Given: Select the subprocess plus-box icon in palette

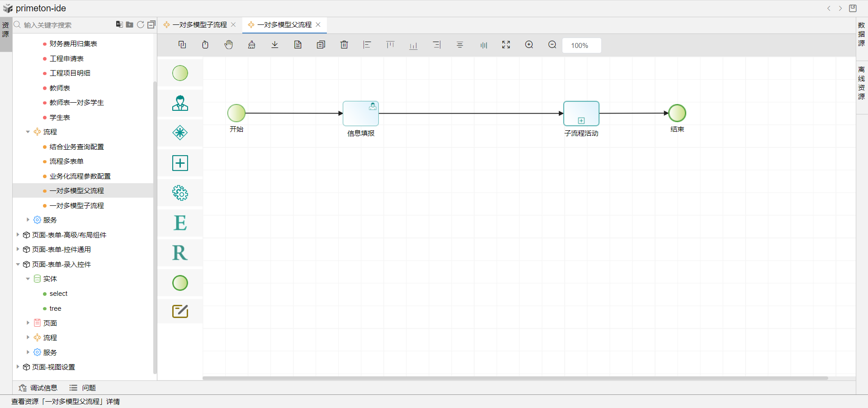Looking at the screenshot, I should [180, 163].
